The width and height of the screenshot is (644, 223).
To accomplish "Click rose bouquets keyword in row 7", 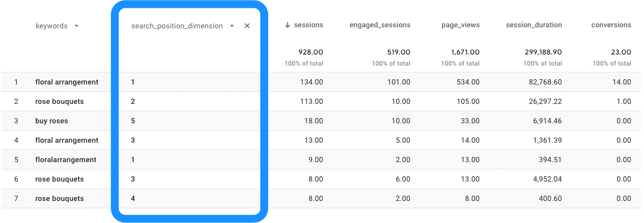I will (x=59, y=198).
